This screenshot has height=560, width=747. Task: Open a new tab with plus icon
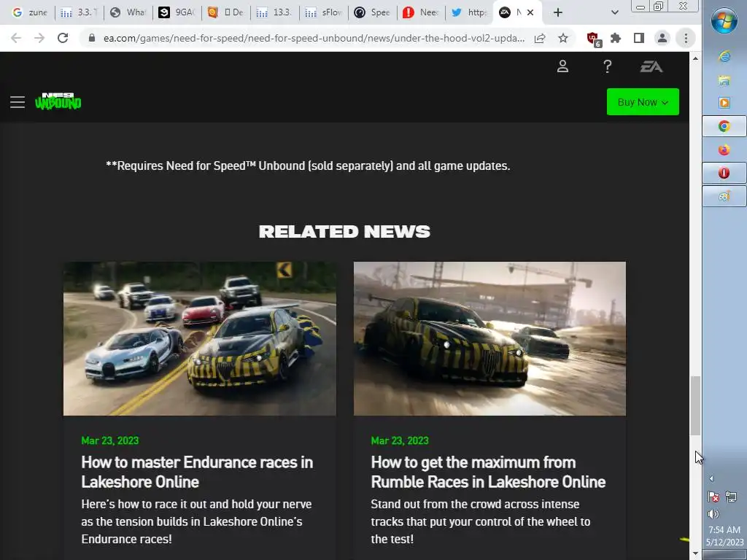point(558,12)
